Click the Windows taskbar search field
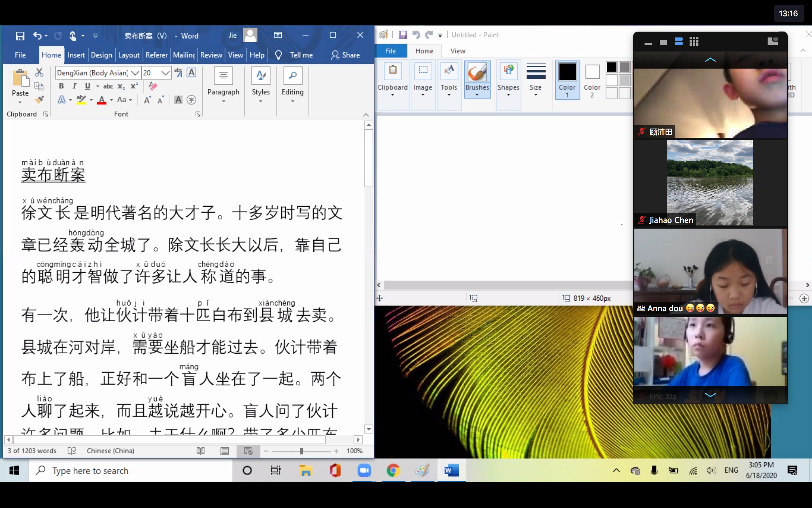Image resolution: width=812 pixels, height=508 pixels. coord(131,470)
